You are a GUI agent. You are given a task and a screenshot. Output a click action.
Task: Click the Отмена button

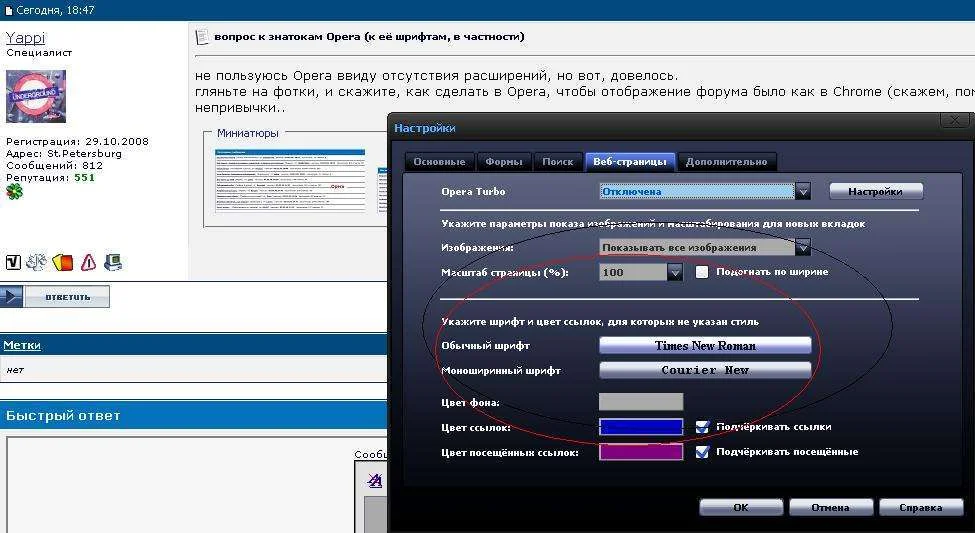(831, 508)
